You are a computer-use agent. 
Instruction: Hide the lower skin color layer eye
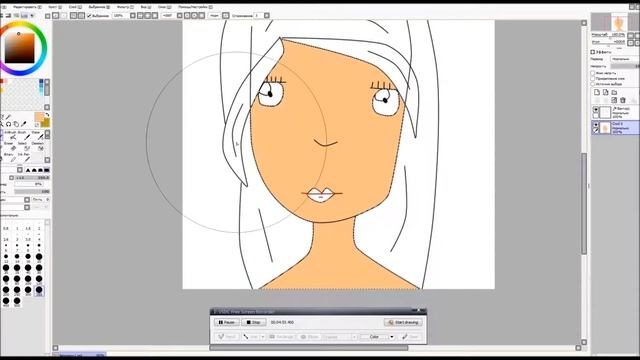(596, 124)
